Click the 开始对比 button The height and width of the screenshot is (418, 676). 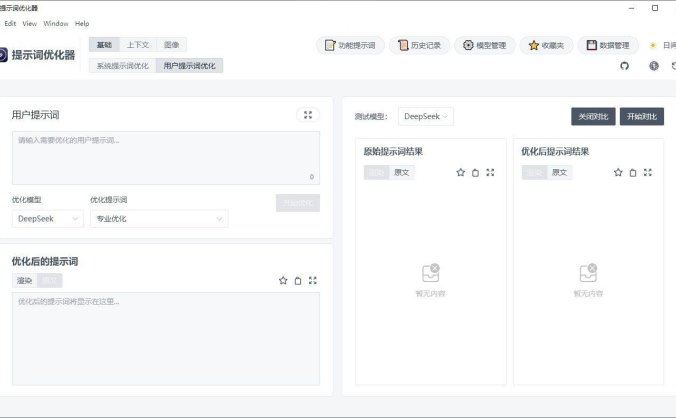click(x=642, y=116)
